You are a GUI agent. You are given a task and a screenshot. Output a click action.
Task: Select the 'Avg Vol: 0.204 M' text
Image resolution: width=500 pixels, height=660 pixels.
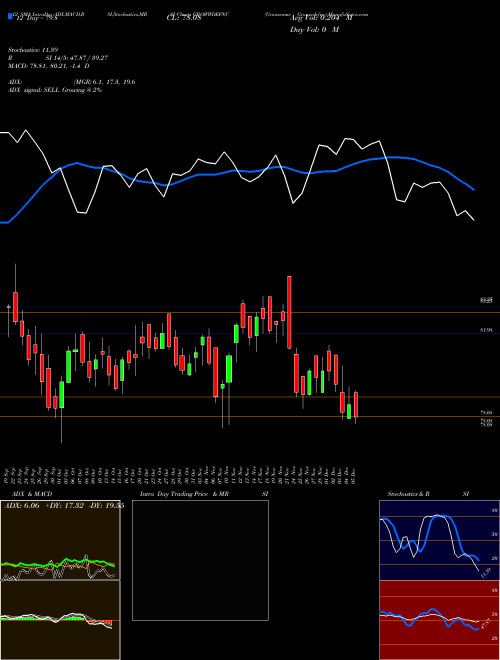pos(321,19)
